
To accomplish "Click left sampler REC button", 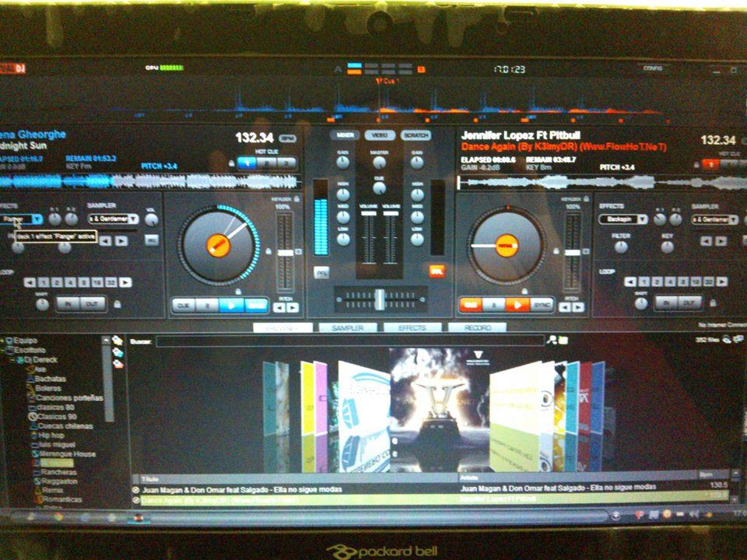I will point(152,240).
